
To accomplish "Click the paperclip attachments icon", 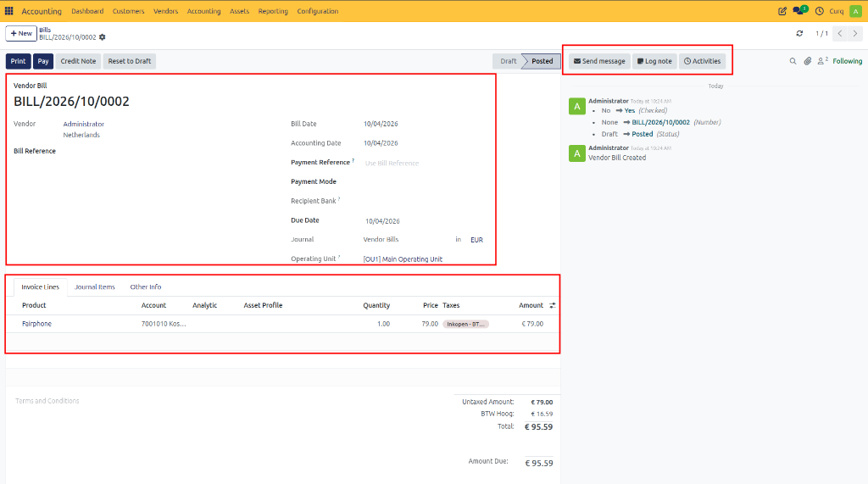I will 808,62.
